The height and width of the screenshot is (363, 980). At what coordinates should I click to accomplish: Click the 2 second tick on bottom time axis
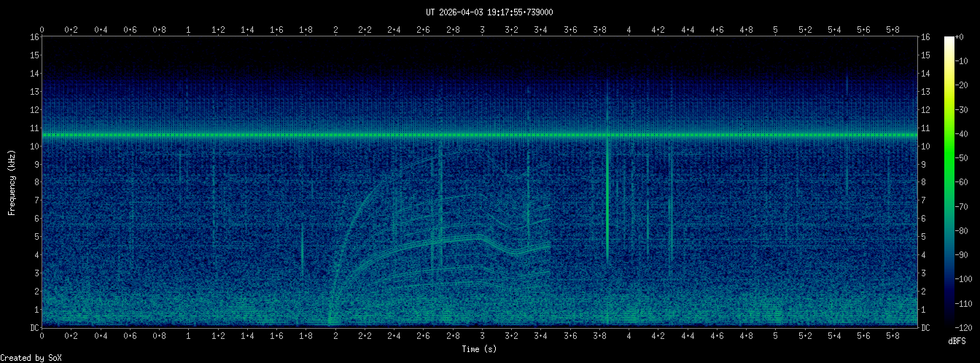coord(335,337)
